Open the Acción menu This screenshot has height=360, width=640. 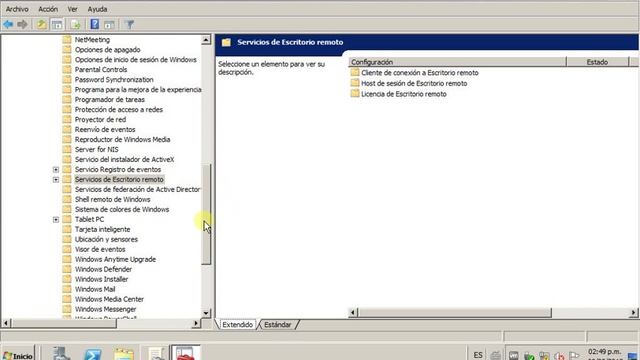tap(48, 9)
